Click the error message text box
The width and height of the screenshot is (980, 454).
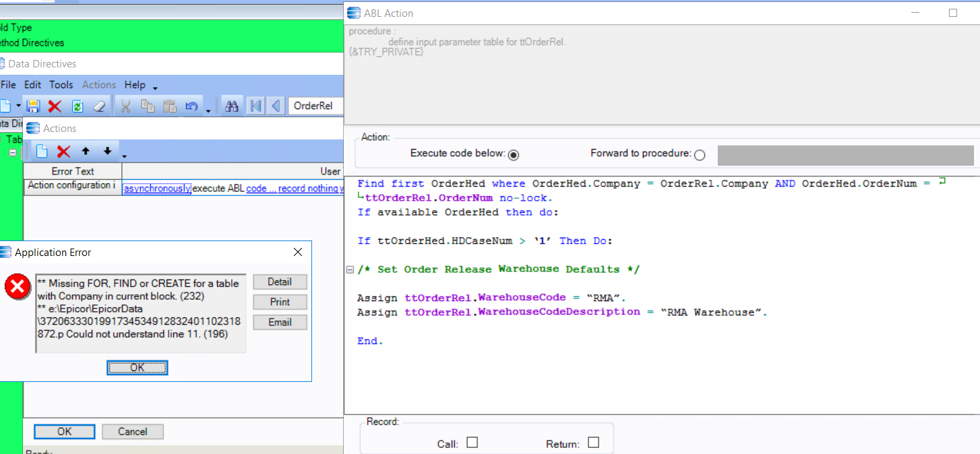[141, 313]
